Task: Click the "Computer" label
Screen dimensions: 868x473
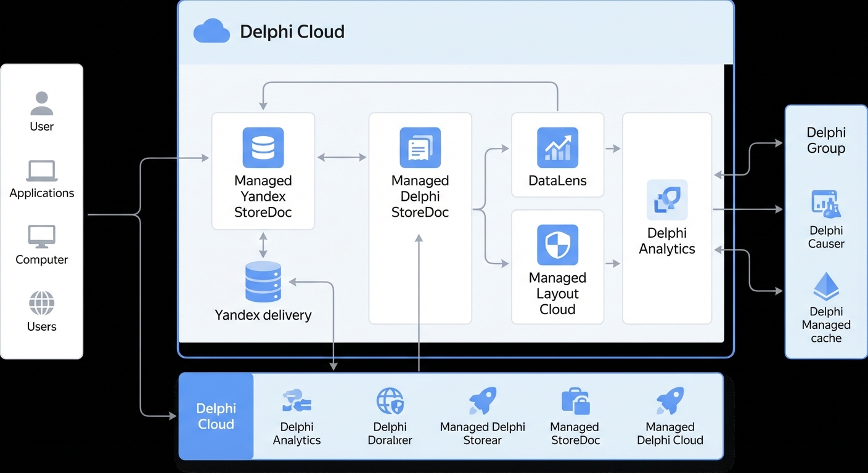Action: tap(42, 259)
